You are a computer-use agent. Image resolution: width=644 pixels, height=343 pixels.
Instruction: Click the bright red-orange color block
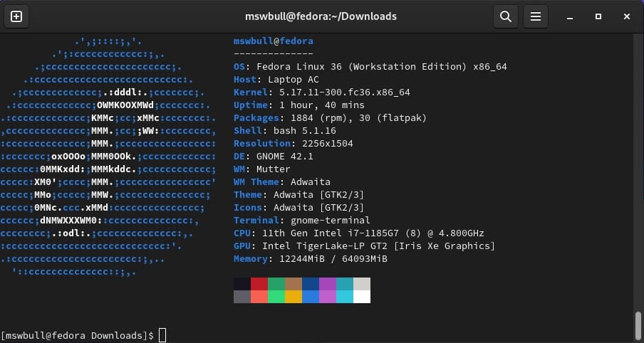[x=259, y=297]
